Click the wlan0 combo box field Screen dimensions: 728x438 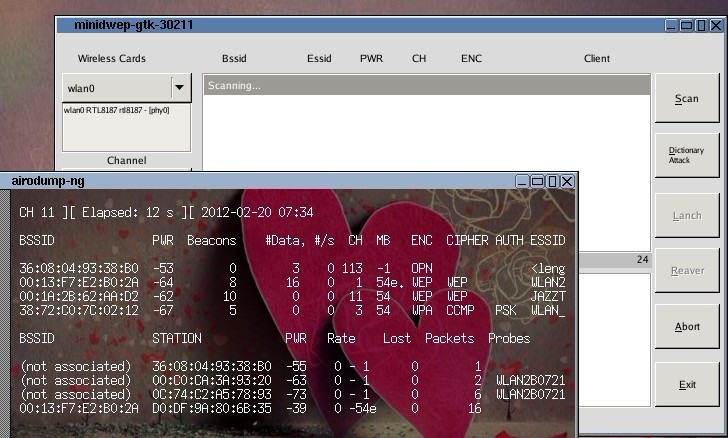coord(115,88)
